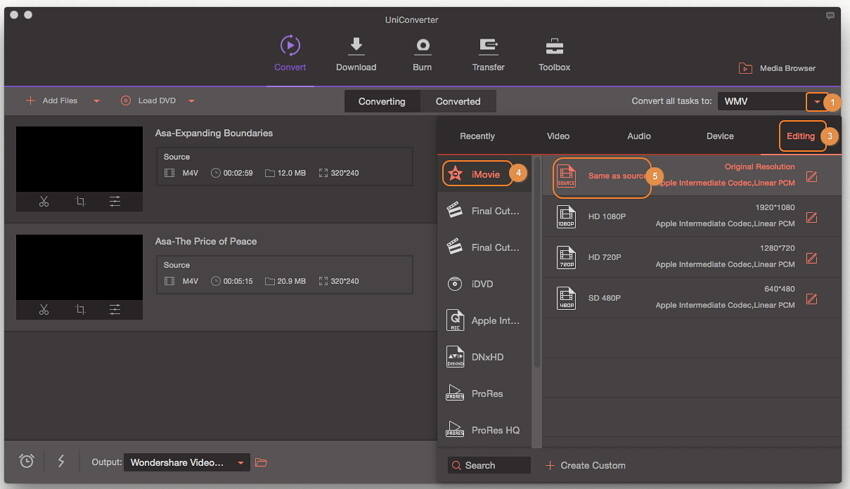Trim Asa-The Price of Peace with scissors

pos(44,310)
